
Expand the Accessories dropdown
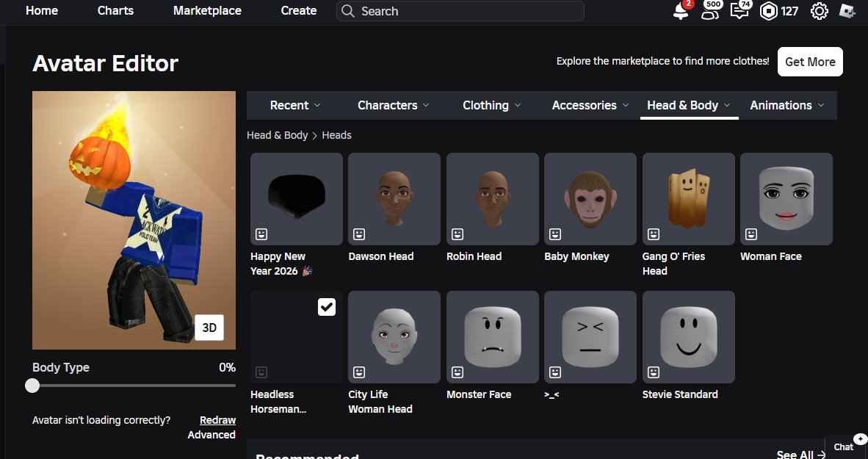[x=590, y=105]
